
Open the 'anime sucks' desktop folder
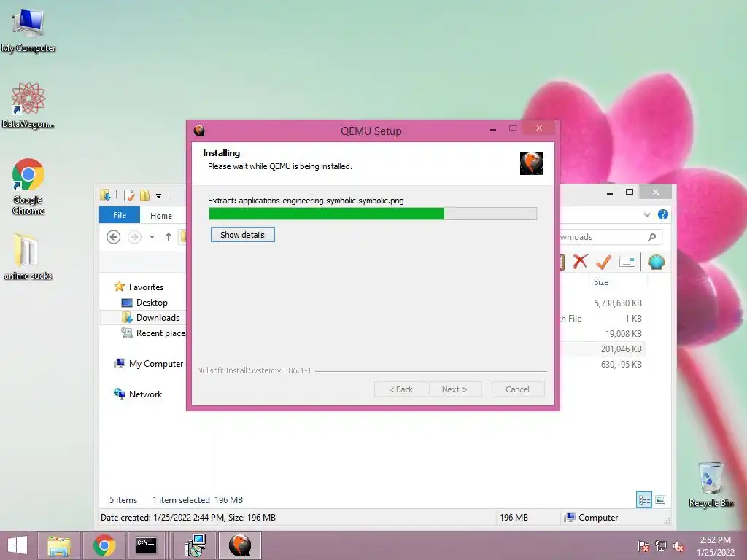tap(28, 256)
